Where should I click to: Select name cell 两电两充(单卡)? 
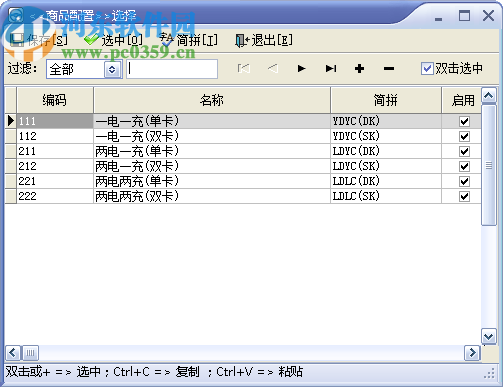(x=212, y=181)
